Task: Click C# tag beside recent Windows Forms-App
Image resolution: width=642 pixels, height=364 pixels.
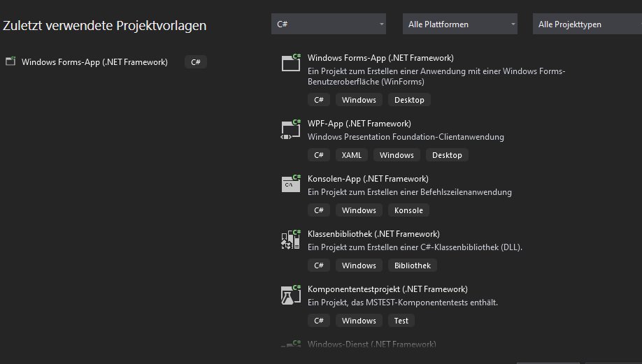Action: [196, 62]
